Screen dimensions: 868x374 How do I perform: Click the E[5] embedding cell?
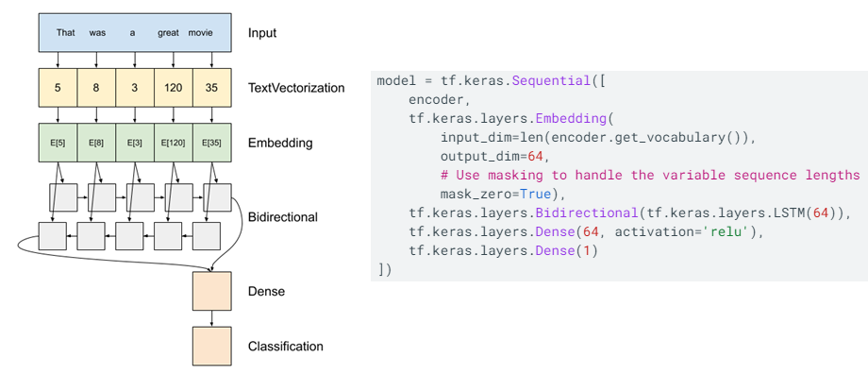click(58, 143)
